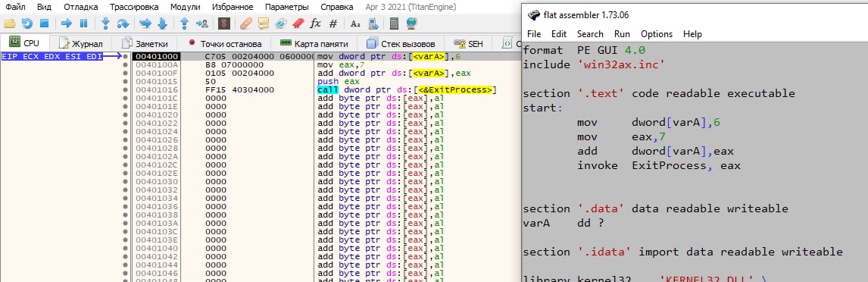Pause execution with the pause icon
Viewport: 868px width, 282px height.
[83, 23]
